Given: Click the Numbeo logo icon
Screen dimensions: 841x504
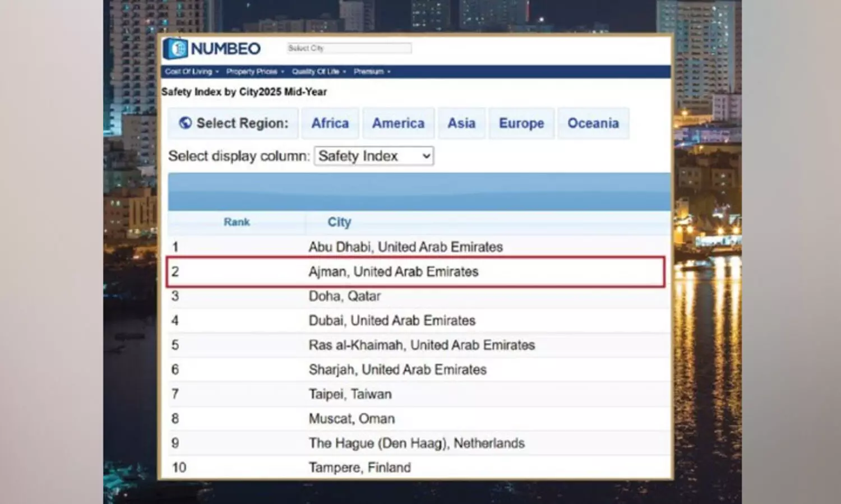Looking at the screenshot, I should point(175,49).
